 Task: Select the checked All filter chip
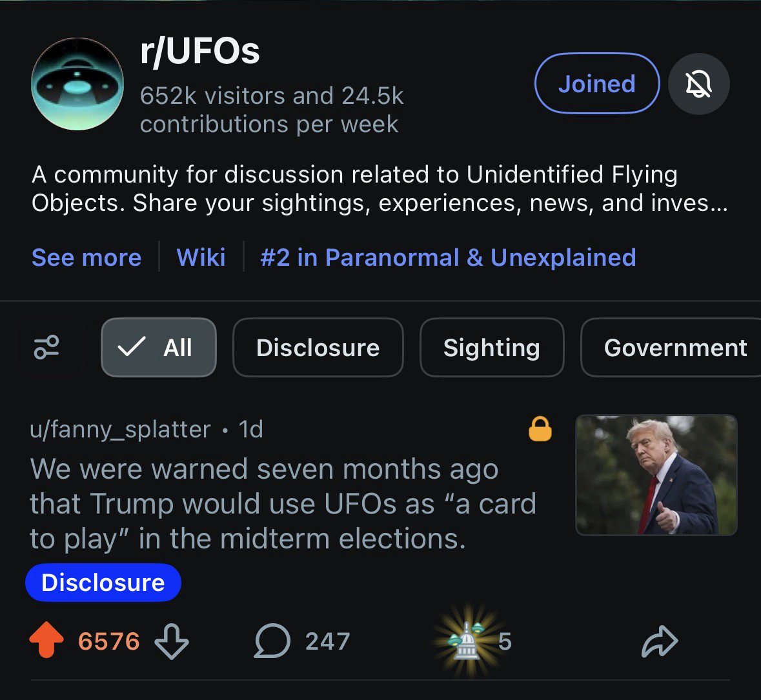(x=159, y=347)
